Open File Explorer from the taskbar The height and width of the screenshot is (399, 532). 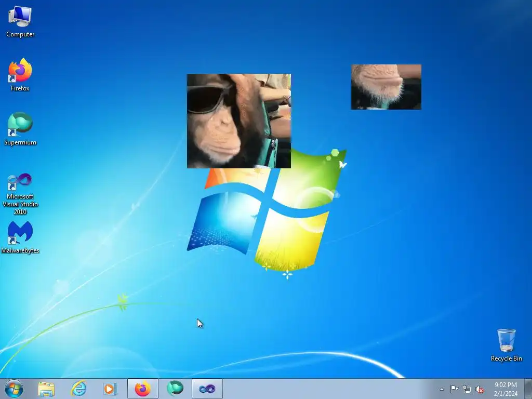coord(46,389)
